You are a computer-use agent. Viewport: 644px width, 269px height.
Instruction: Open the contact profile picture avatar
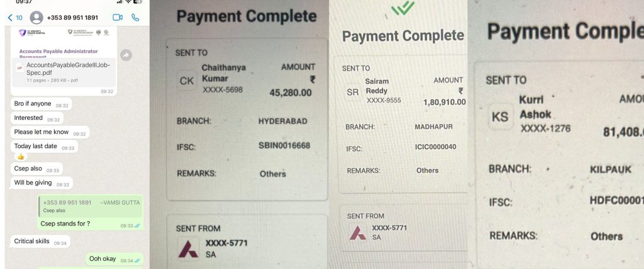coord(37,18)
